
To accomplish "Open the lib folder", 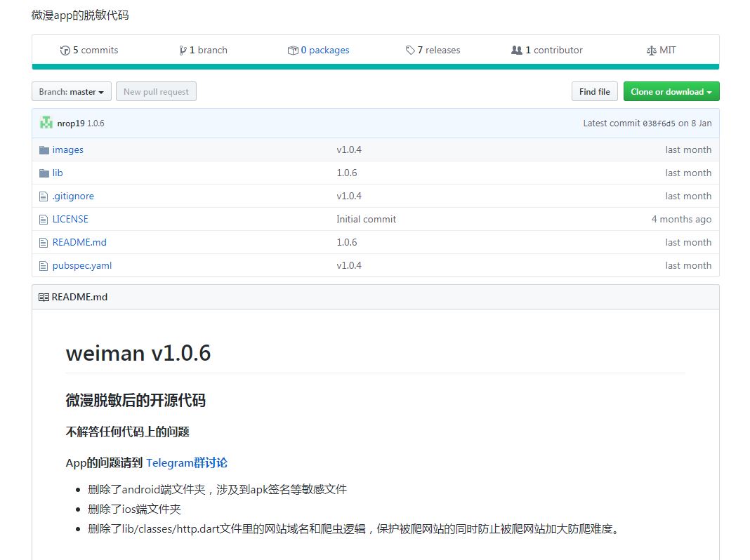I will (x=58, y=173).
